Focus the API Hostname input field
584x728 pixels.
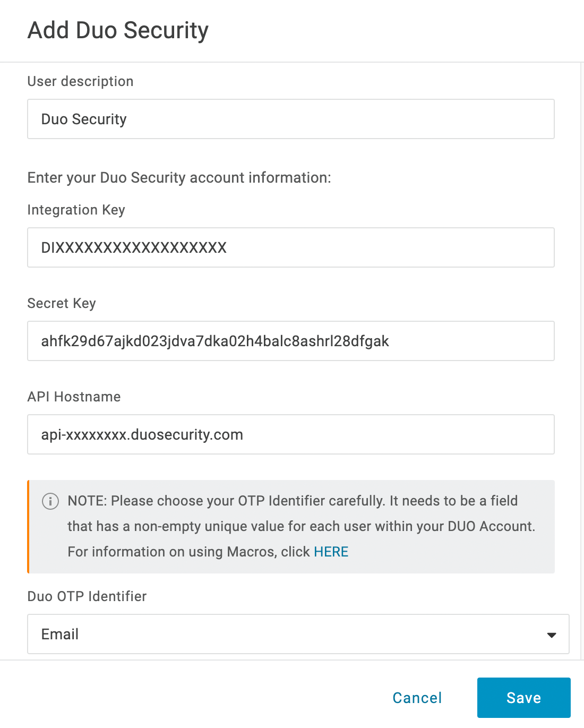point(290,434)
